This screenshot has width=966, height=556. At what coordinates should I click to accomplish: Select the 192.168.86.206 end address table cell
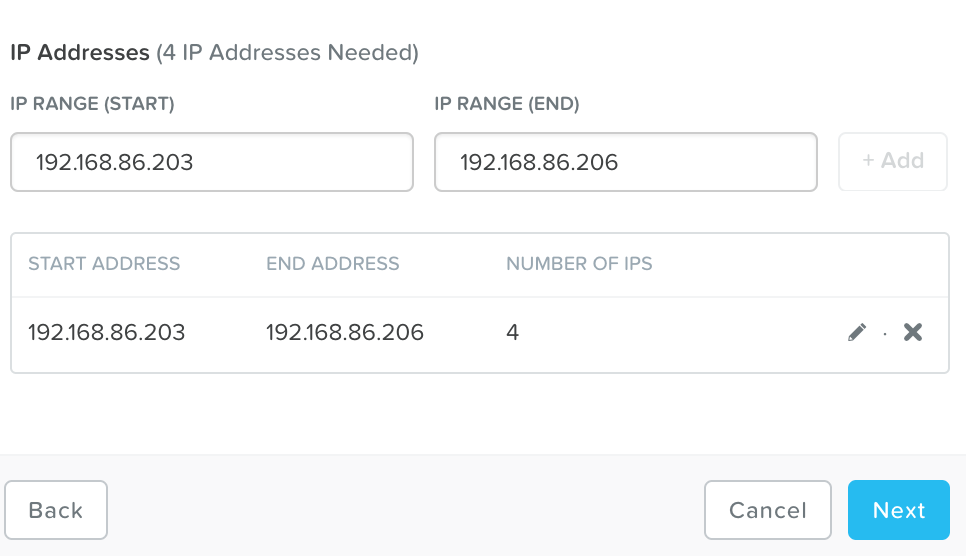tap(344, 333)
